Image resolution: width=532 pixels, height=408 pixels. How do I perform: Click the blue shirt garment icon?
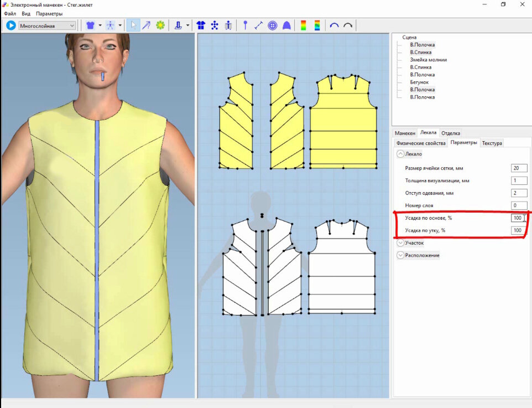[90, 25]
